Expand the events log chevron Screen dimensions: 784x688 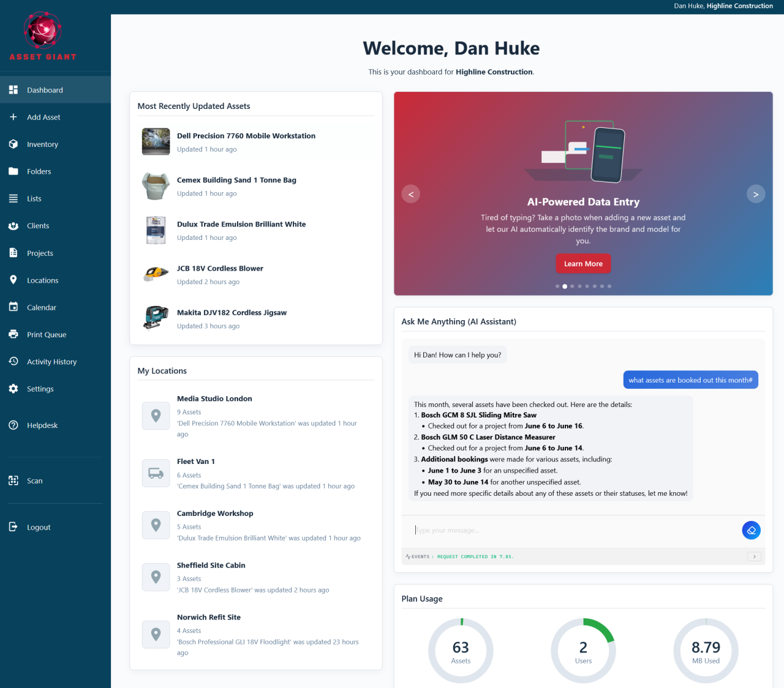(755, 556)
